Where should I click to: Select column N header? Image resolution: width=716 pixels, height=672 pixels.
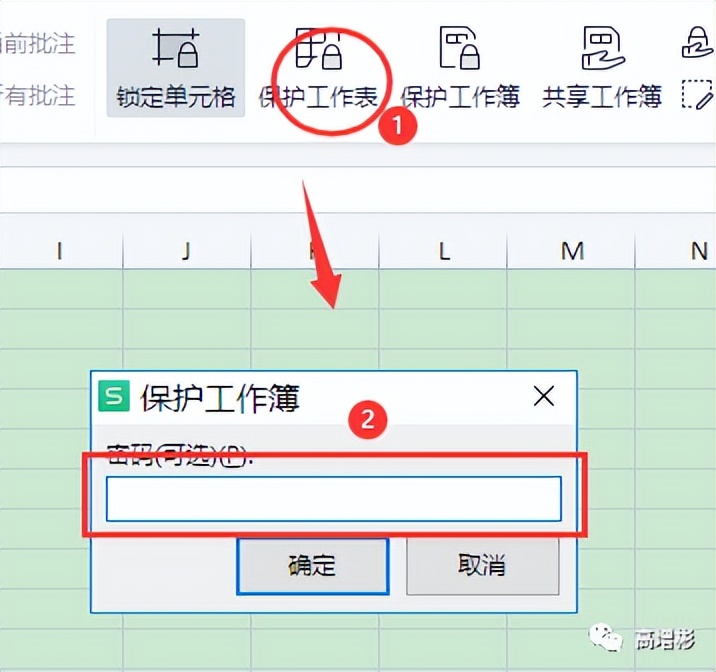[676, 251]
